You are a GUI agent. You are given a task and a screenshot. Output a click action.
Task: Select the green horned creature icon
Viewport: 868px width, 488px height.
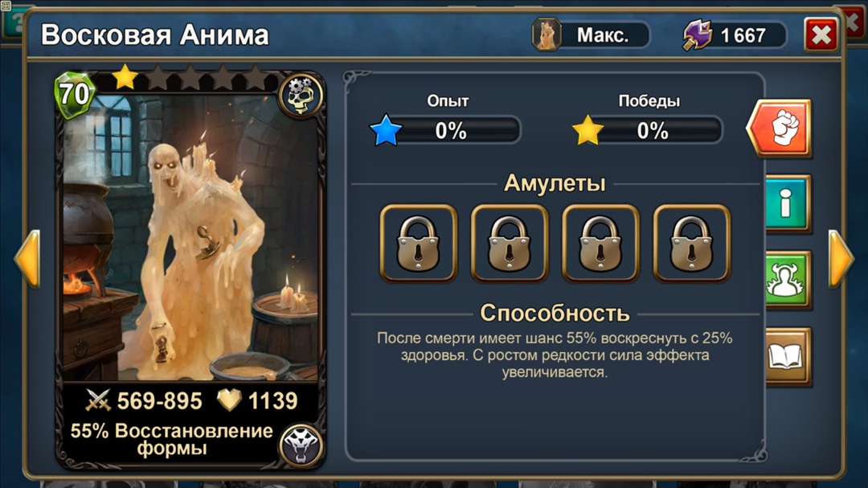click(x=787, y=279)
